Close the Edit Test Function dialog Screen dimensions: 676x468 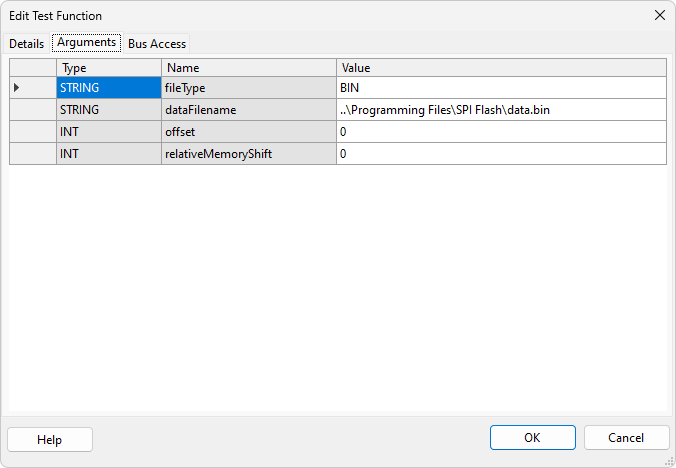click(659, 15)
